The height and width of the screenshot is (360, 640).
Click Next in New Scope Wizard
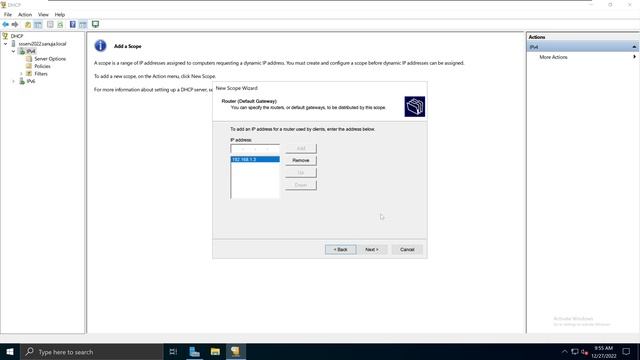(371, 249)
